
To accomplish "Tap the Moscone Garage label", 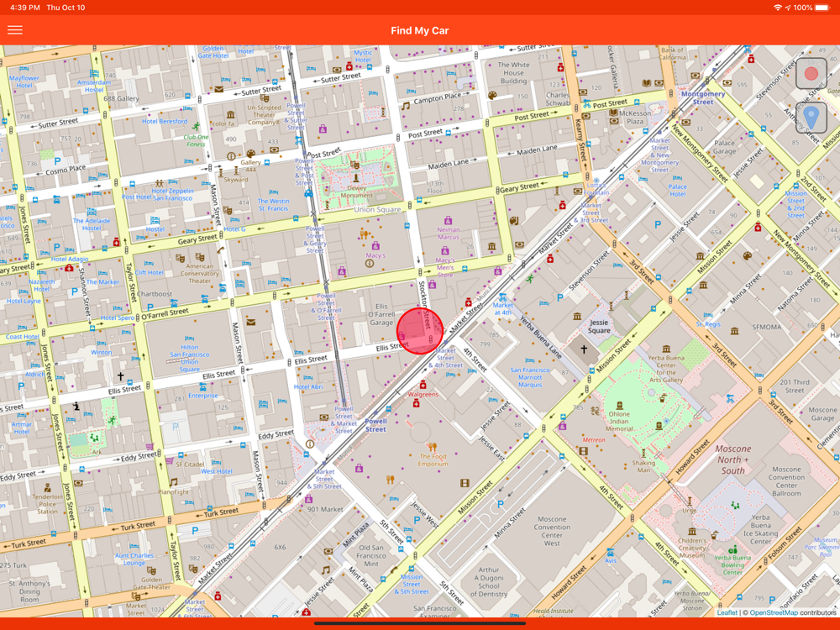I will pos(822,413).
